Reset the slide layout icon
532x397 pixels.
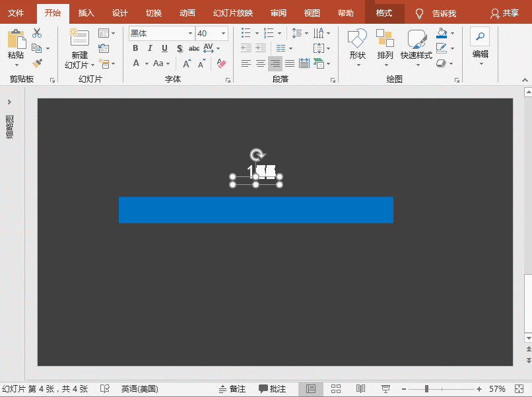click(x=104, y=48)
